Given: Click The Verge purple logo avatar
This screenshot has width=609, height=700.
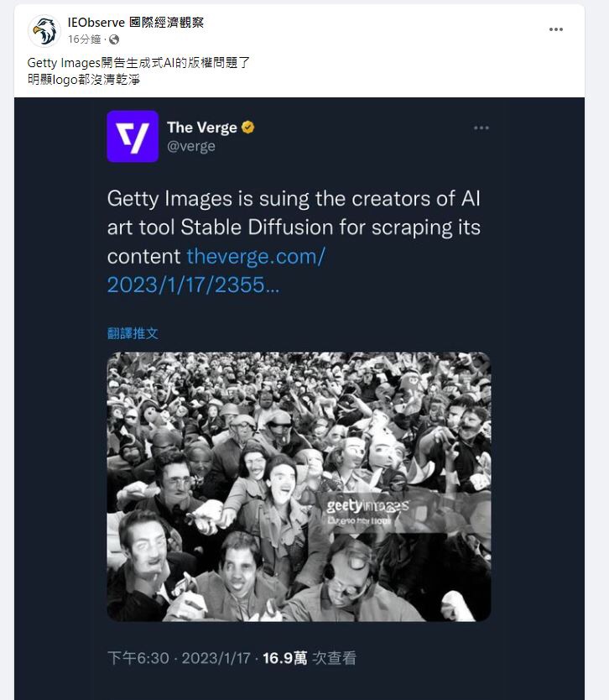Looking at the screenshot, I should (x=133, y=136).
